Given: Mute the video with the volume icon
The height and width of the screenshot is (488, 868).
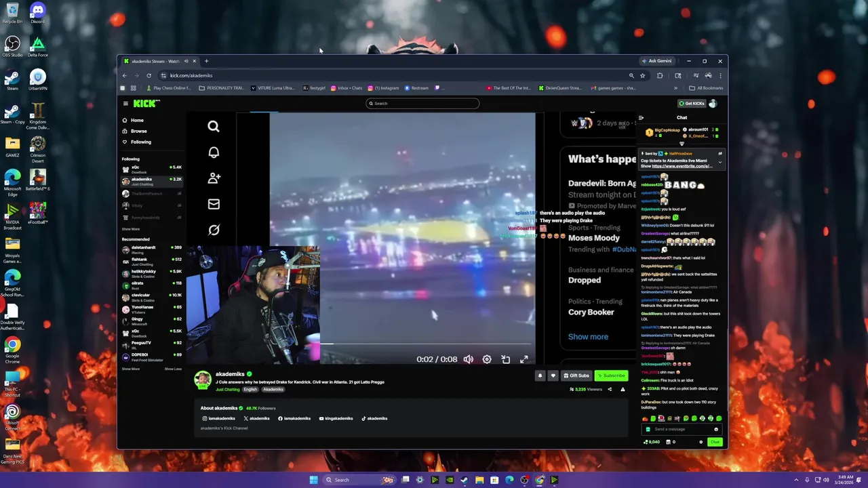Looking at the screenshot, I should [x=469, y=359].
